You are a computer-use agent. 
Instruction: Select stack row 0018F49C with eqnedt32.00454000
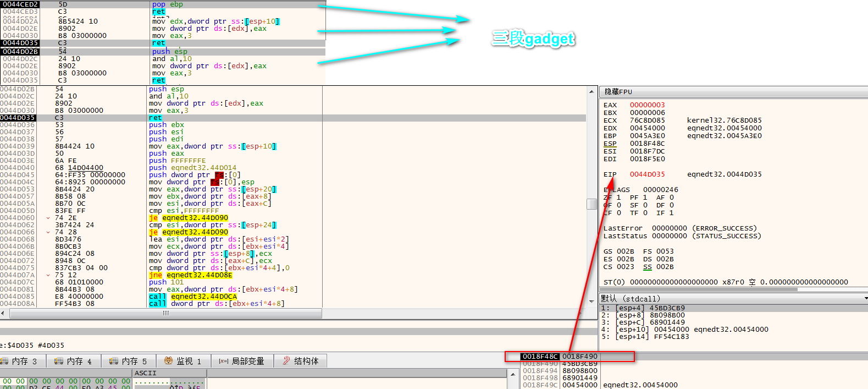pos(694,385)
